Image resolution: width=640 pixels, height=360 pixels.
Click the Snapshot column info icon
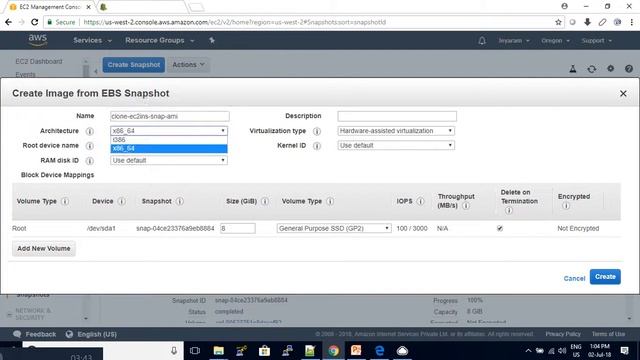click(180, 201)
